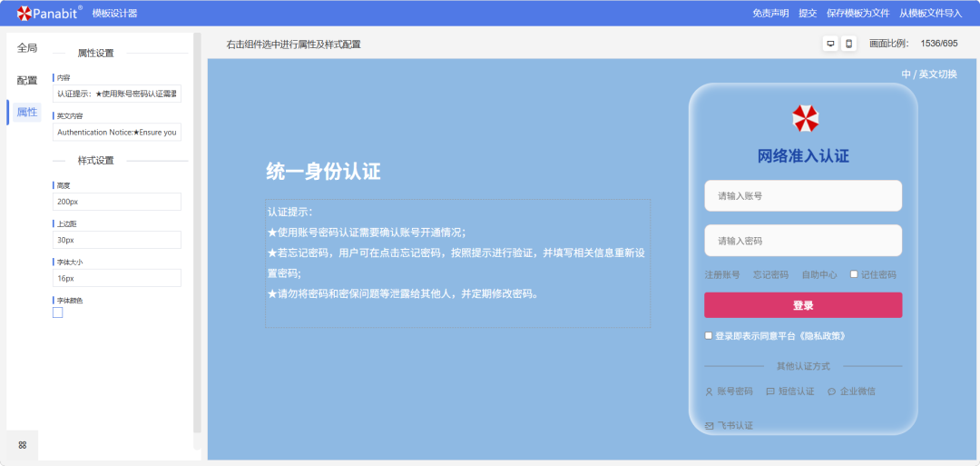Viewport: 980px width, 466px height.
Task: Click the 画面比例 1536/695 value
Action: tap(939, 44)
